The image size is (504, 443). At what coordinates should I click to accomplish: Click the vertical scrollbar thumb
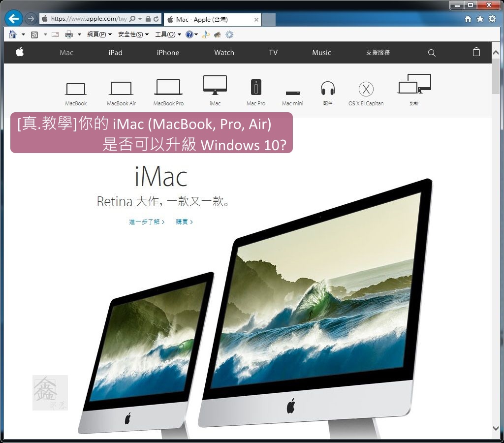click(496, 76)
